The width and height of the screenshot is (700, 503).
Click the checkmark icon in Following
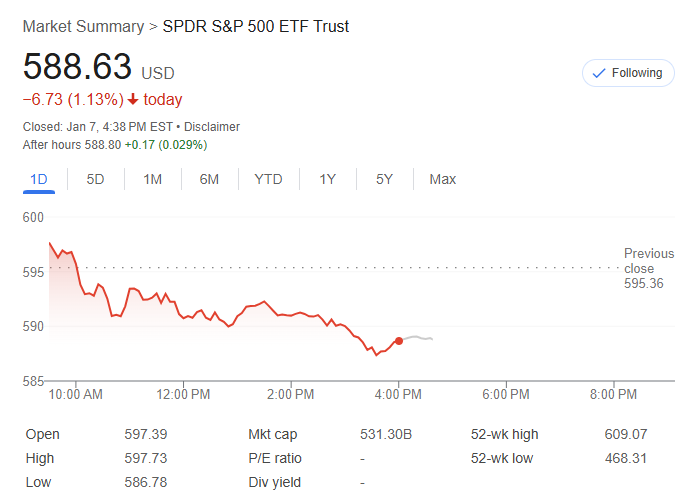click(599, 73)
